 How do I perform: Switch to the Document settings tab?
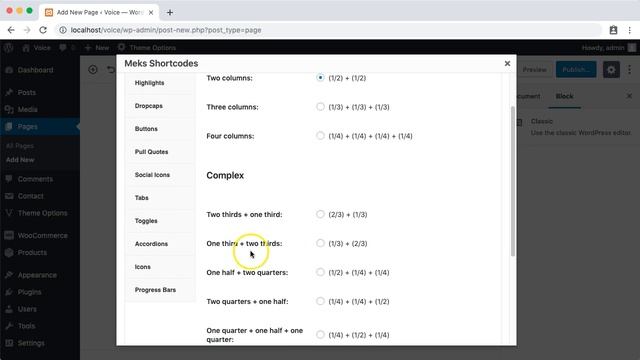pos(529,96)
